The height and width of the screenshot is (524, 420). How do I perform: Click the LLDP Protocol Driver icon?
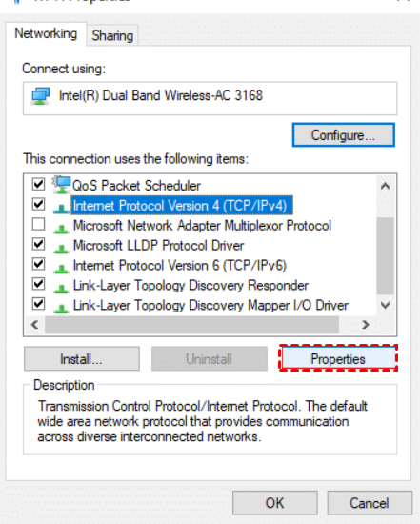click(61, 249)
